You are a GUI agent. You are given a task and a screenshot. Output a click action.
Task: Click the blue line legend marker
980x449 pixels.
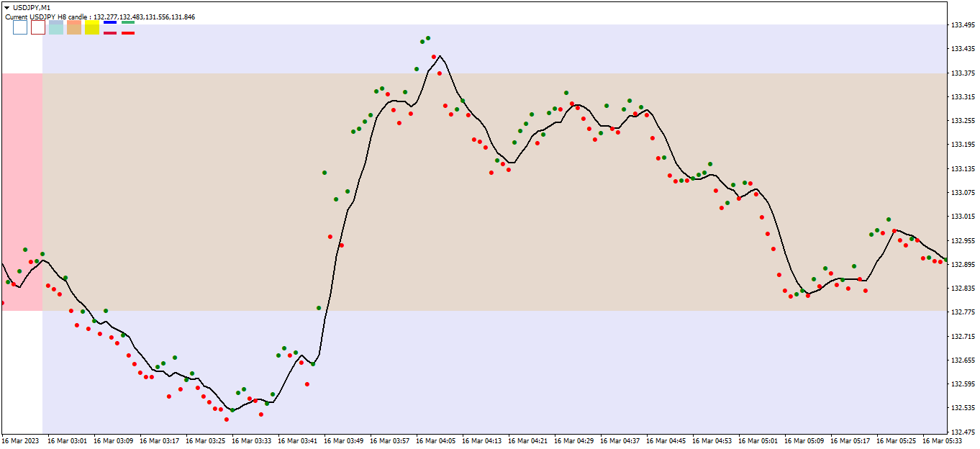pyautogui.click(x=110, y=22)
